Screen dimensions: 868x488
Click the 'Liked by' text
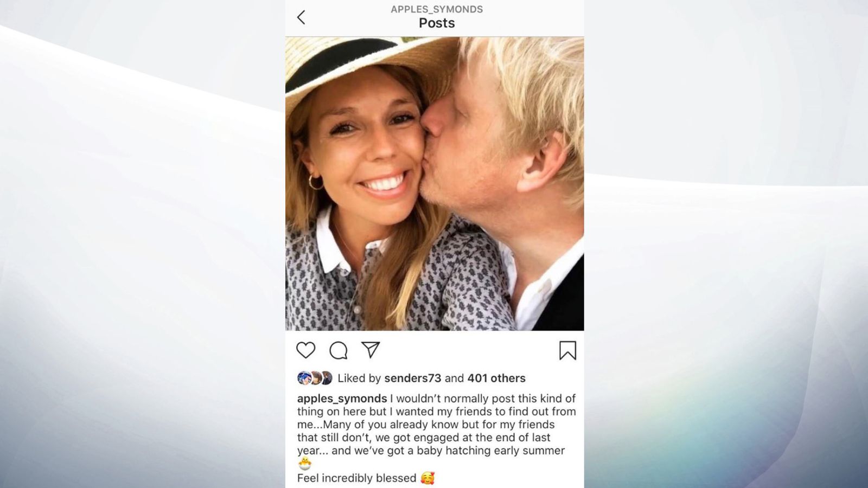(x=359, y=378)
